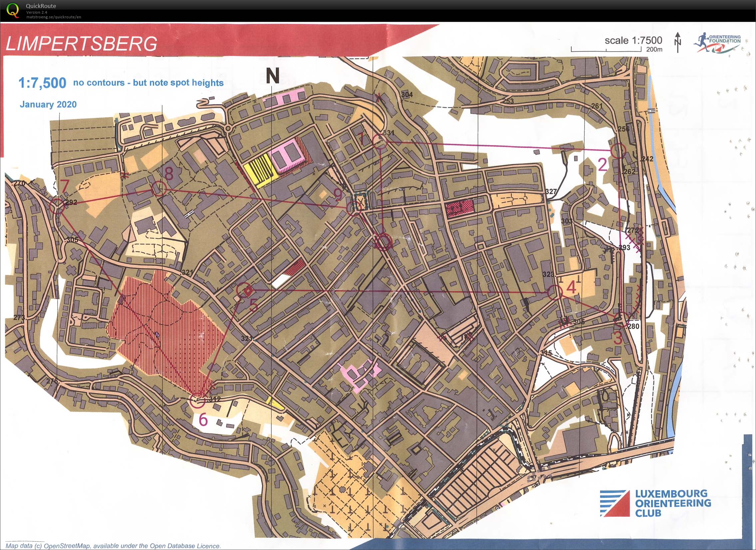Screen dimensions: 756x550
Task: Click the OpenStreetMap data credit text
Action: 113,546
